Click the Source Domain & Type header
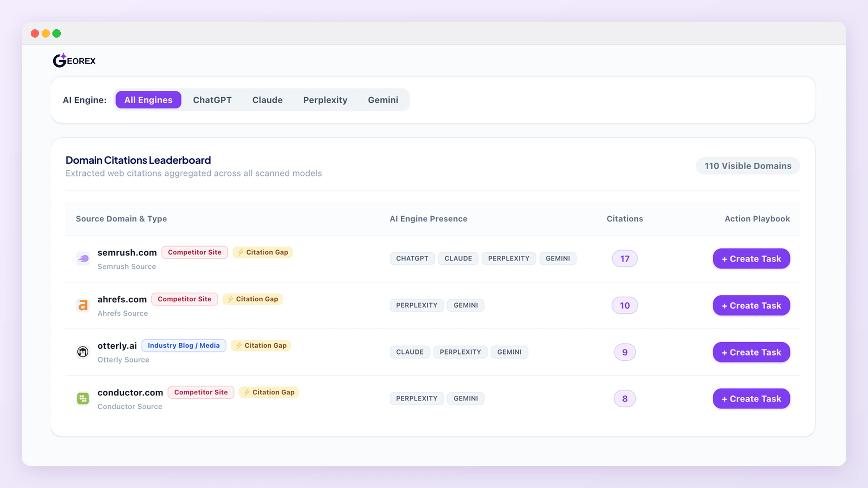 (121, 219)
